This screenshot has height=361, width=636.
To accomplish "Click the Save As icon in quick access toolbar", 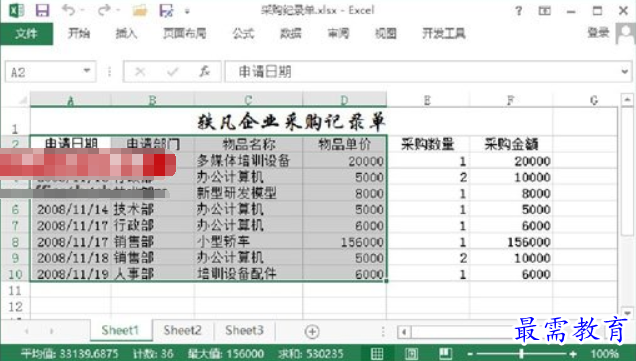I will (x=166, y=11).
